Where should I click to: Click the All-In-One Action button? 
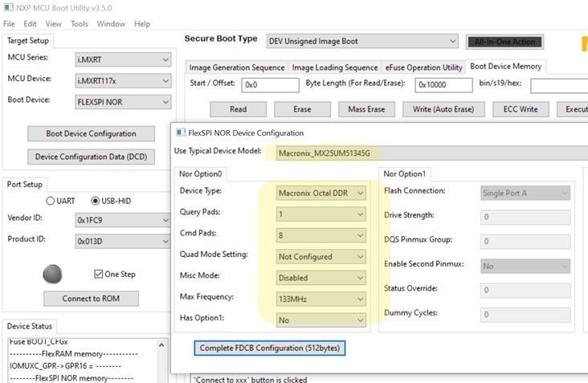504,42
